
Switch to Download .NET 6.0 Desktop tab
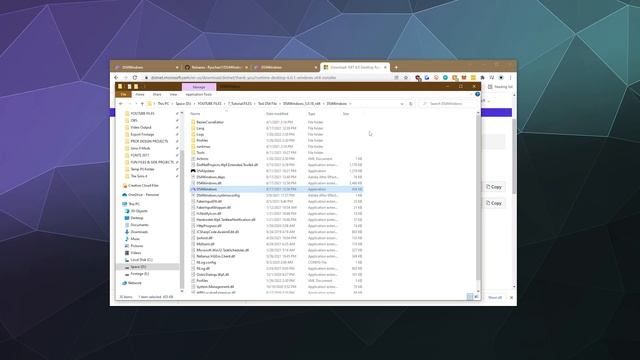tap(354, 67)
